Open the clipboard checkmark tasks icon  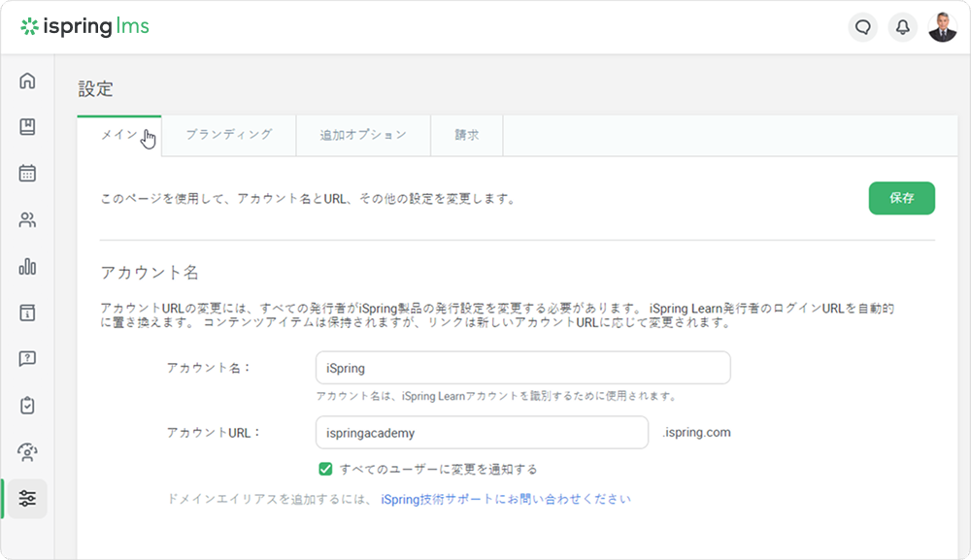27,405
